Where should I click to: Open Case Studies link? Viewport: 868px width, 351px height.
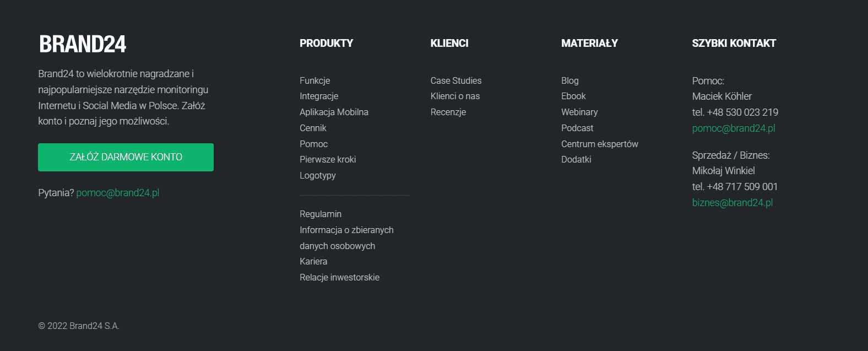(456, 80)
